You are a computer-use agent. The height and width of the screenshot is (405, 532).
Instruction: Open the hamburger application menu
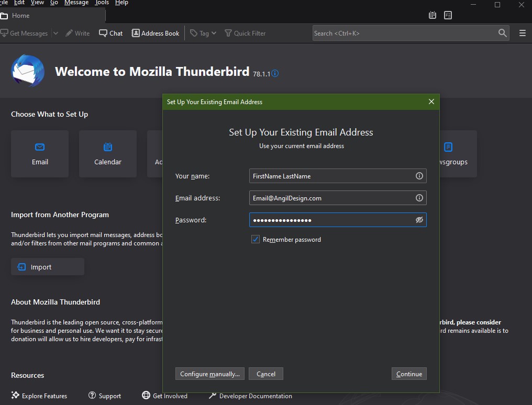tap(523, 33)
